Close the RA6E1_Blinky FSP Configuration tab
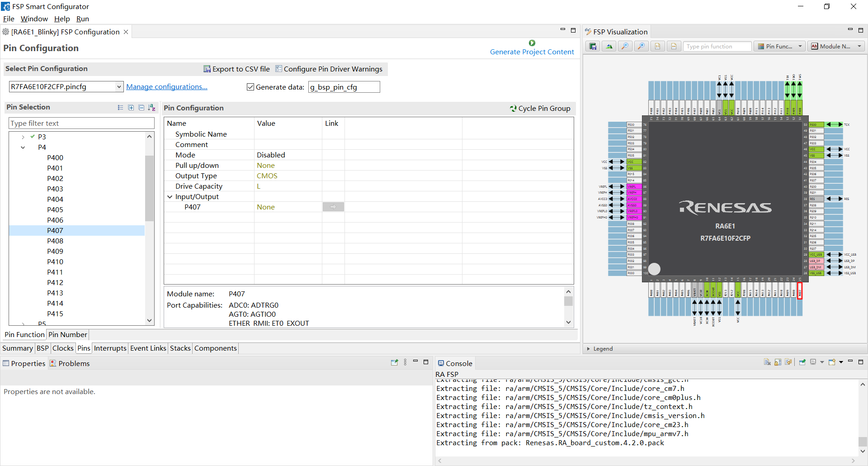Image resolution: width=868 pixels, height=466 pixels. pyautogui.click(x=126, y=32)
